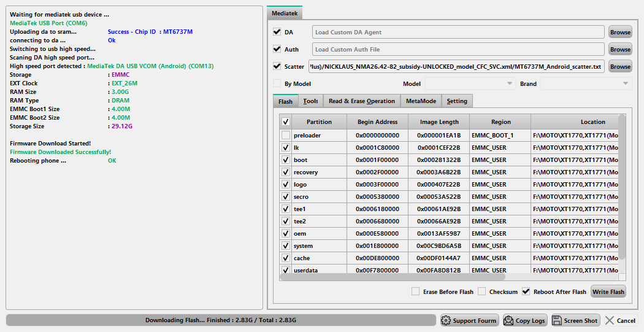Uncheck the recovery partition checkbox
This screenshot has width=644, height=332.
tap(286, 172)
